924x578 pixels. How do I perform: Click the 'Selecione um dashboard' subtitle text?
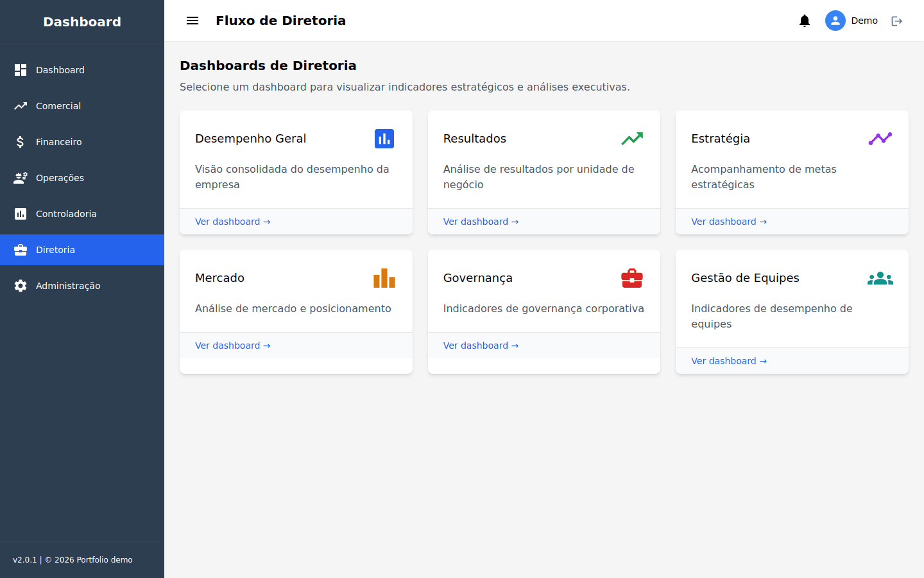point(405,87)
